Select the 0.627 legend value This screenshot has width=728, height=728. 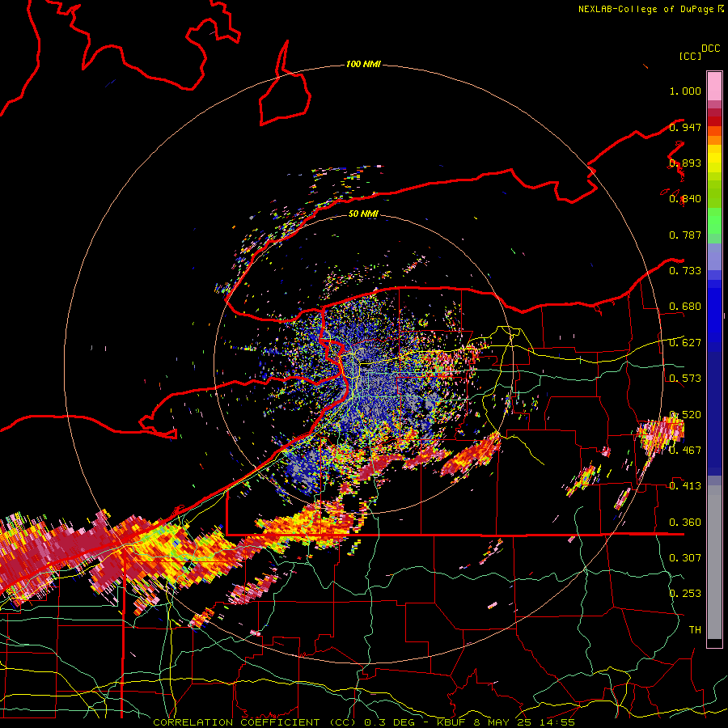pos(685,343)
